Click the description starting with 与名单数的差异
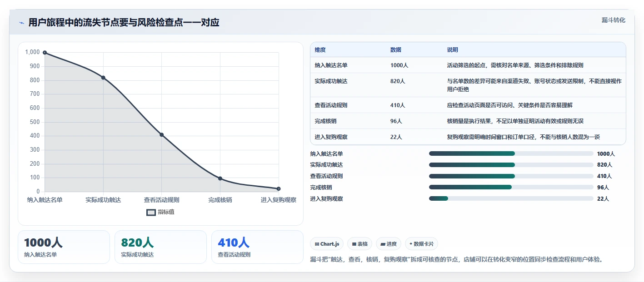Image resolution: width=644 pixels, height=282 pixels. (x=534, y=85)
